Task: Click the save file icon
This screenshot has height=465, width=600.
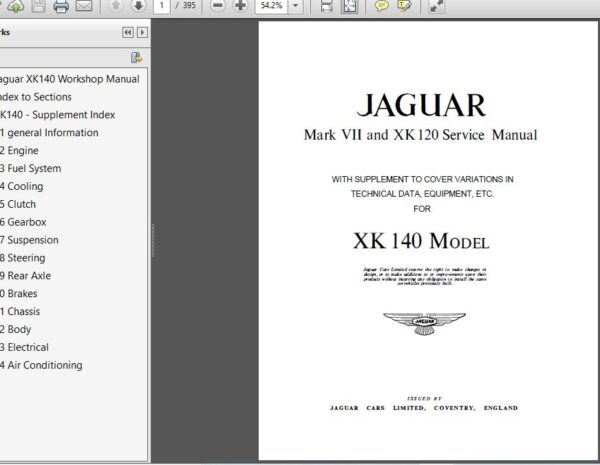Action: point(38,6)
